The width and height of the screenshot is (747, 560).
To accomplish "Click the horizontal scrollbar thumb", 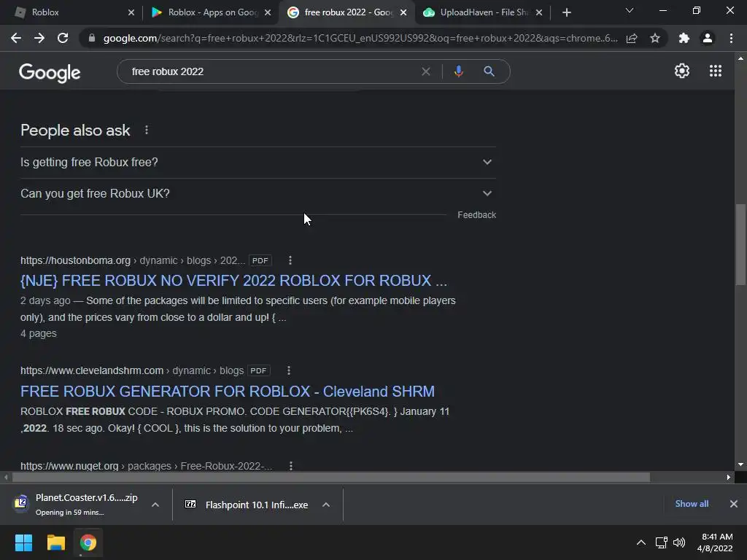I will 331,477.
